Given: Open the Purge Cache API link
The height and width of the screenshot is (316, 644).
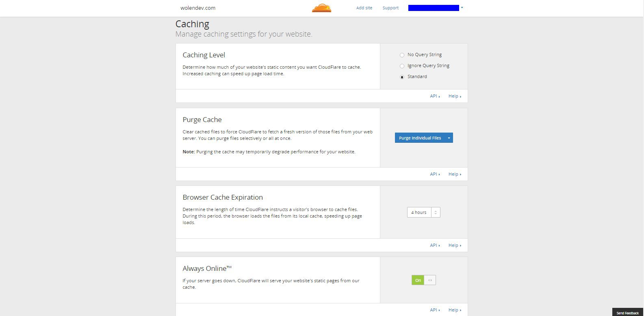Looking at the screenshot, I should tap(435, 174).
